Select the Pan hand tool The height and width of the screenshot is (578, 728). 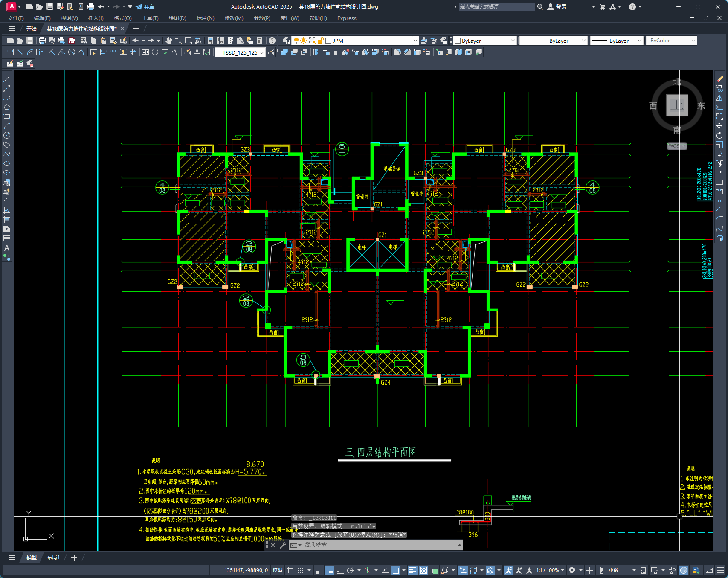(x=169, y=41)
